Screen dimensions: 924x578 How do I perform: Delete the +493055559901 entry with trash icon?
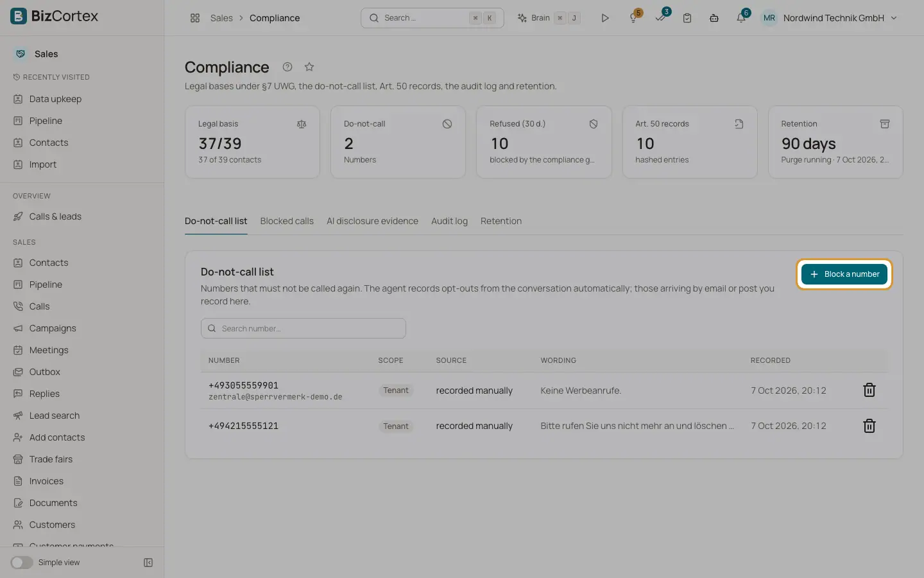point(869,390)
